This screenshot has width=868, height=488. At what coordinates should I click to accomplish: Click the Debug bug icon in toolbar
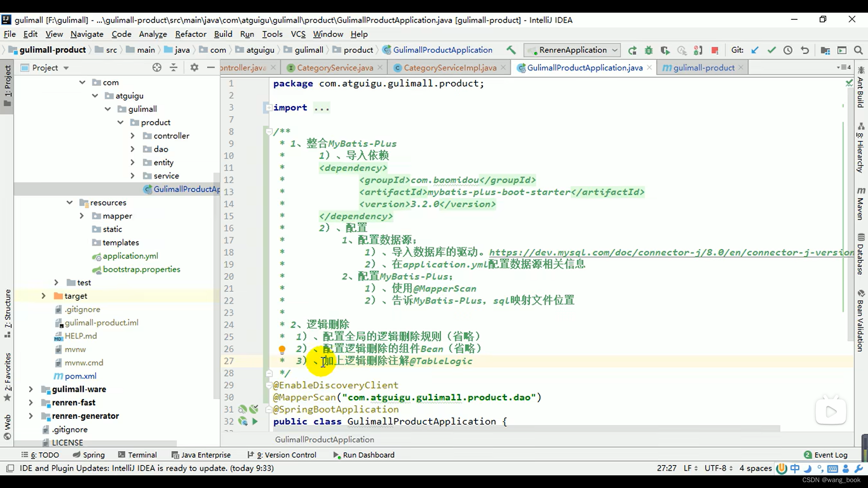pyautogui.click(x=649, y=50)
